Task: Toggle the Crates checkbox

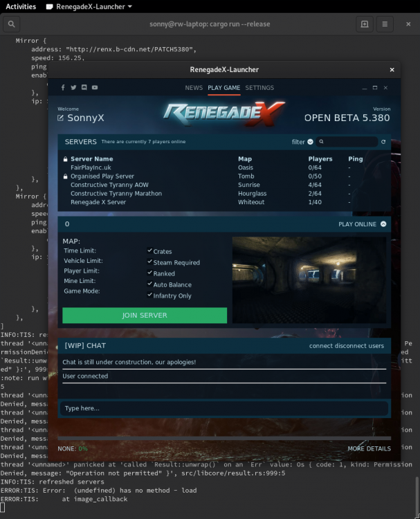Action: coord(149,251)
